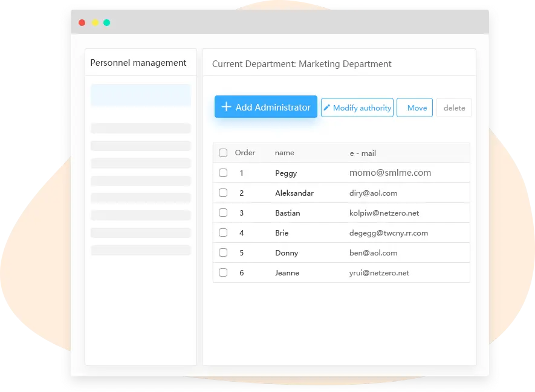Viewport: 535px width, 392px height.
Task: Click the Personnel management panel title
Action: (x=138, y=63)
